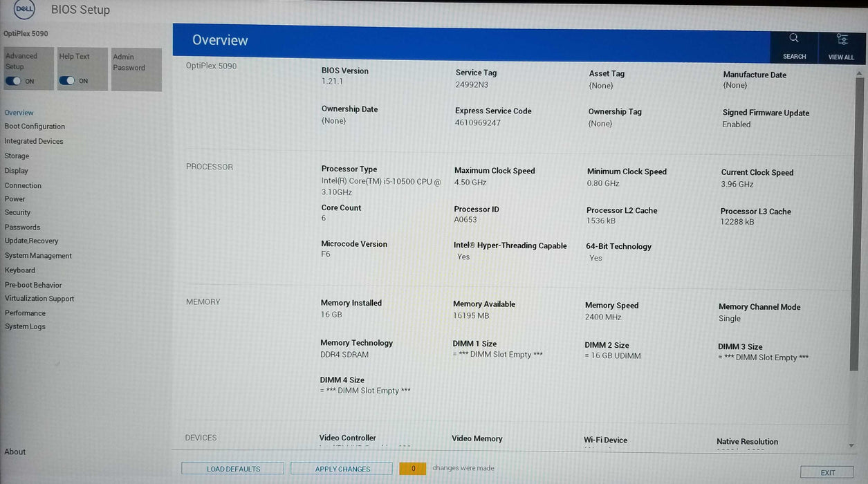This screenshot has width=868, height=484.
Task: Open the Power settings entry
Action: [15, 199]
